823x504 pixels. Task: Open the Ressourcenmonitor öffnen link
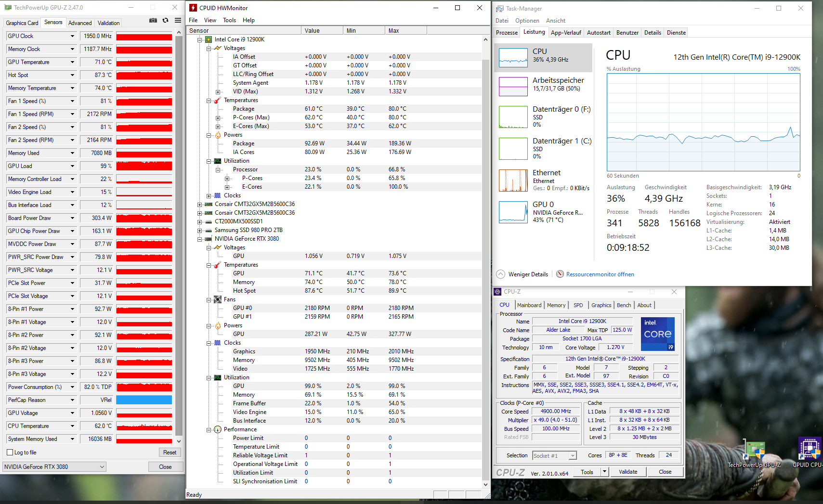tap(600, 274)
